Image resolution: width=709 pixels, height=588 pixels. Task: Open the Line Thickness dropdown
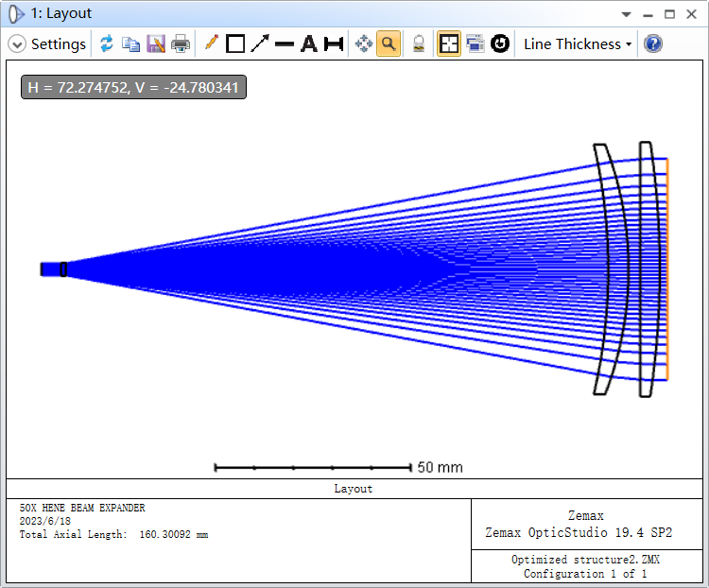point(578,44)
